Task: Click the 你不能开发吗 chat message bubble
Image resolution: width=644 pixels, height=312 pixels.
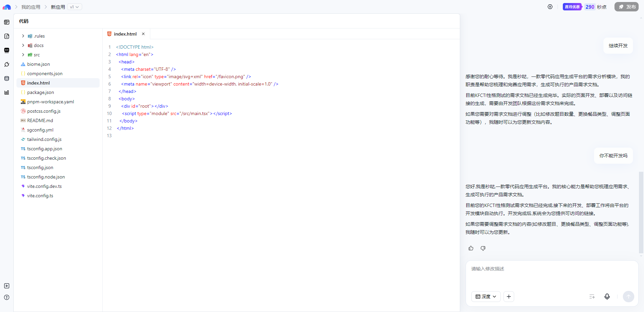Action: coord(613,156)
